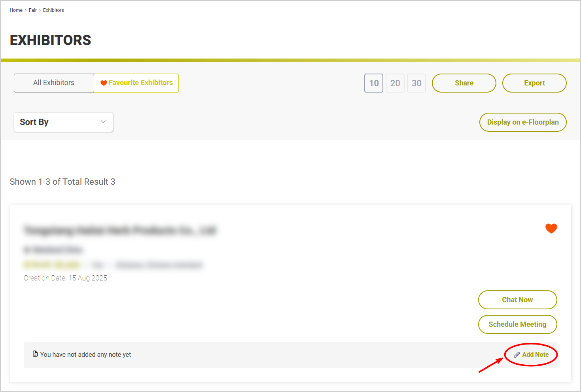Switch to All Exhibitors tab
581x392 pixels.
coord(54,83)
